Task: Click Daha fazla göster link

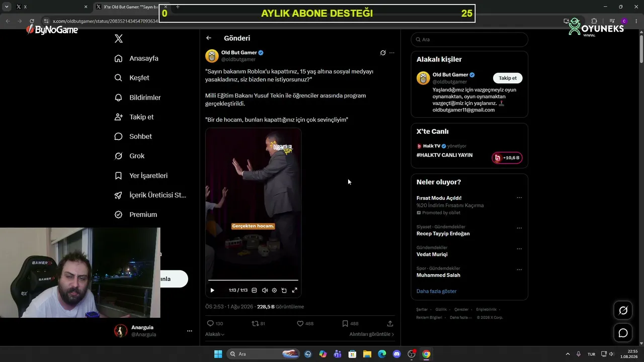Action: (436, 292)
